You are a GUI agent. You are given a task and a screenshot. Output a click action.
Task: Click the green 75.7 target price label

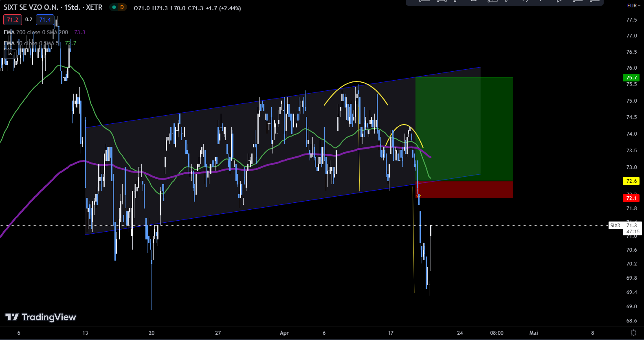pos(631,78)
